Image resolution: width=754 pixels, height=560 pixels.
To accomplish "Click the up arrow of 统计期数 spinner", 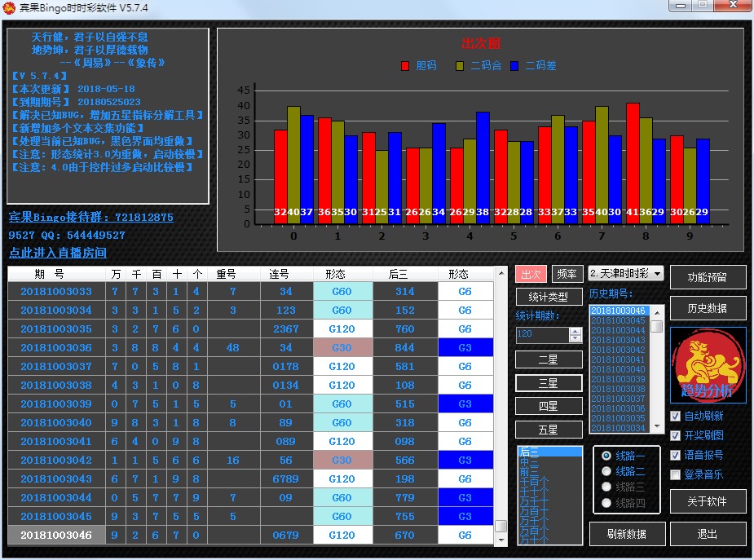I will 575,331.
